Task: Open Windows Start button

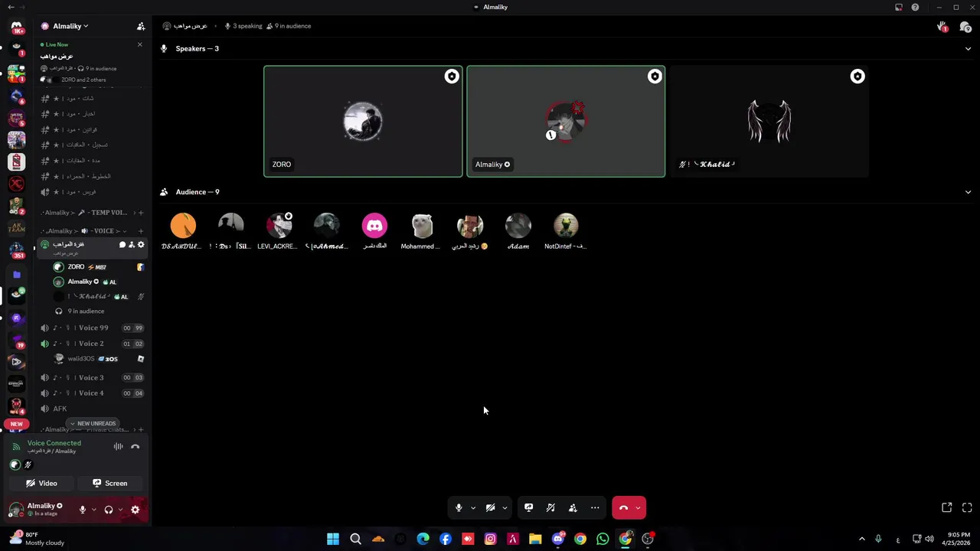Action: [333, 539]
